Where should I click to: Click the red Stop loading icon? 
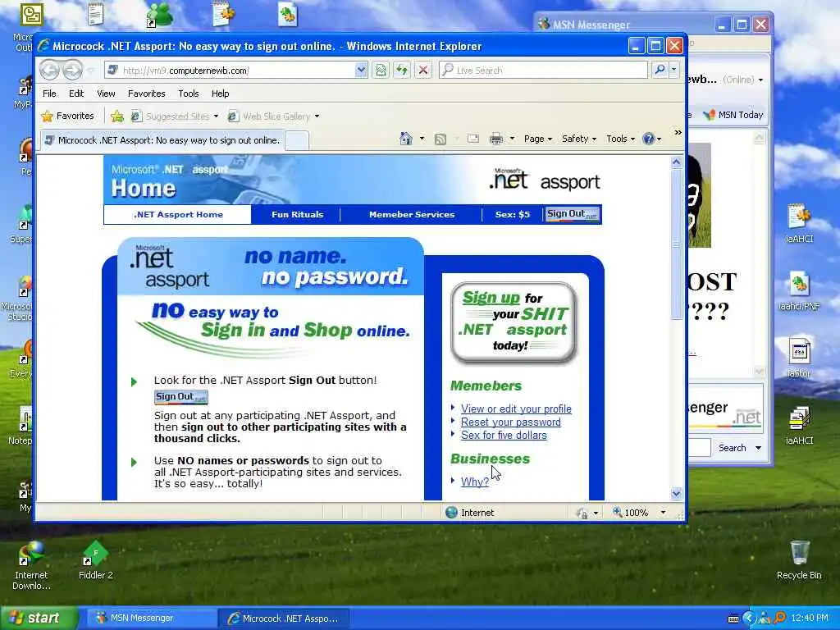point(423,71)
